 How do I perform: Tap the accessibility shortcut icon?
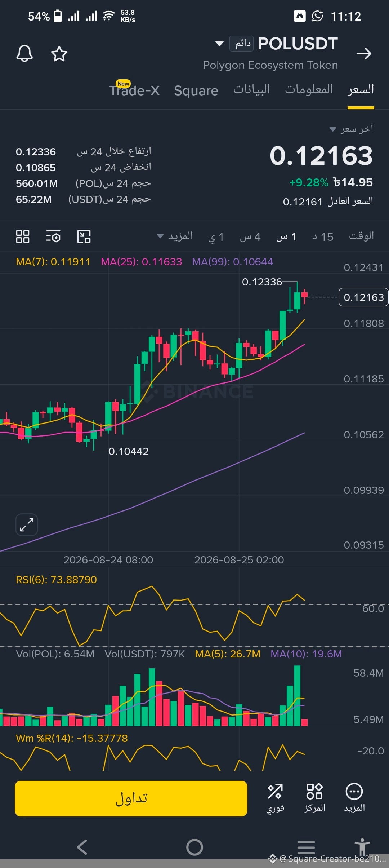coord(362,846)
